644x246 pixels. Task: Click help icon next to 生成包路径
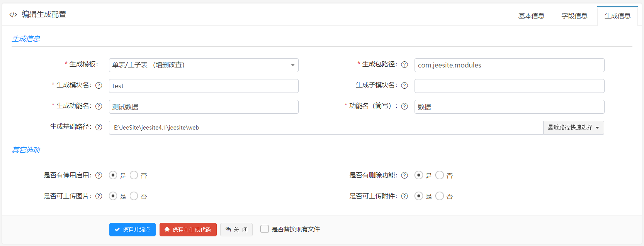tap(404, 65)
